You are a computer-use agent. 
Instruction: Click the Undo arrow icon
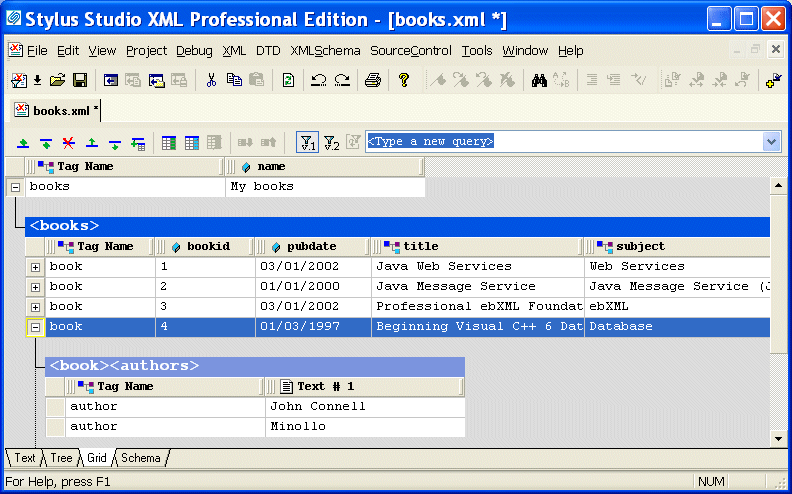coord(319,81)
